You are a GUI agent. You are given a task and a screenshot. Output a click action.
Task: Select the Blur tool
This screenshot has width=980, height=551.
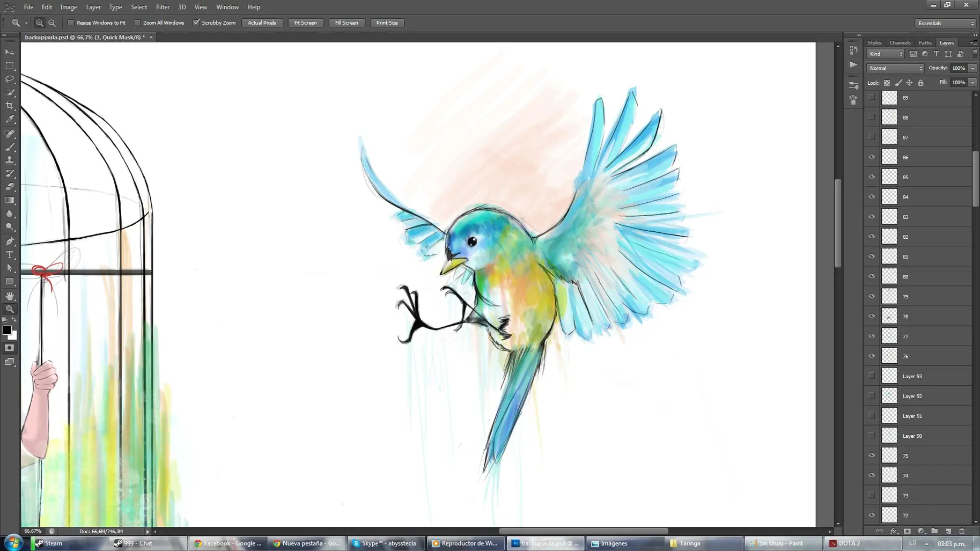point(10,214)
